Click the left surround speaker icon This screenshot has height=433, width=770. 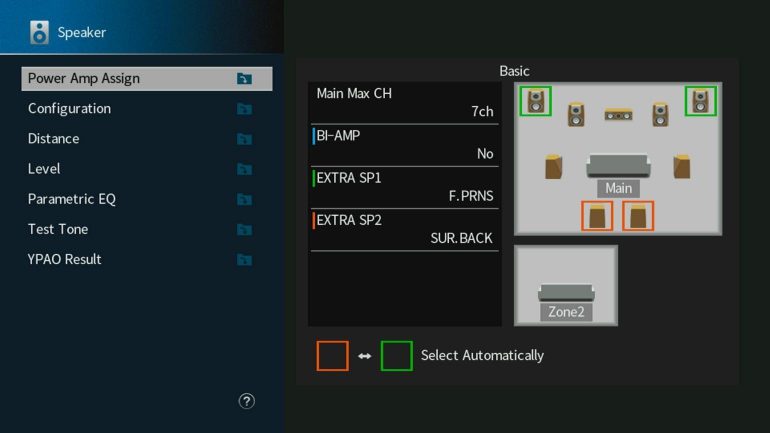(x=554, y=166)
